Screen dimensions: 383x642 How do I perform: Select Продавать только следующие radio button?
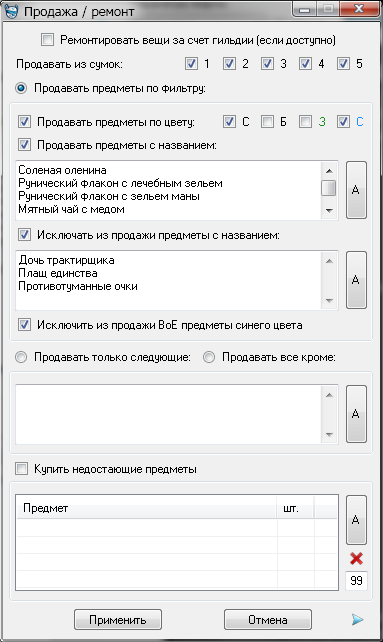point(21,357)
